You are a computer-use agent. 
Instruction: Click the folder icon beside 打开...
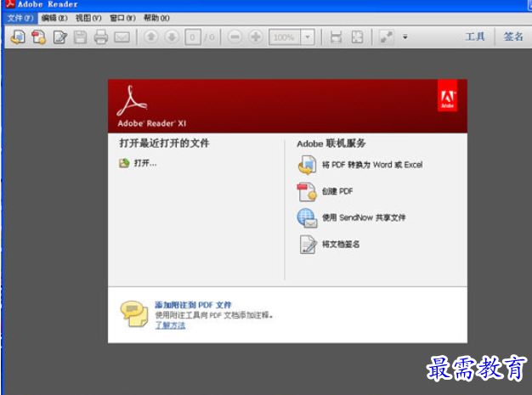124,163
